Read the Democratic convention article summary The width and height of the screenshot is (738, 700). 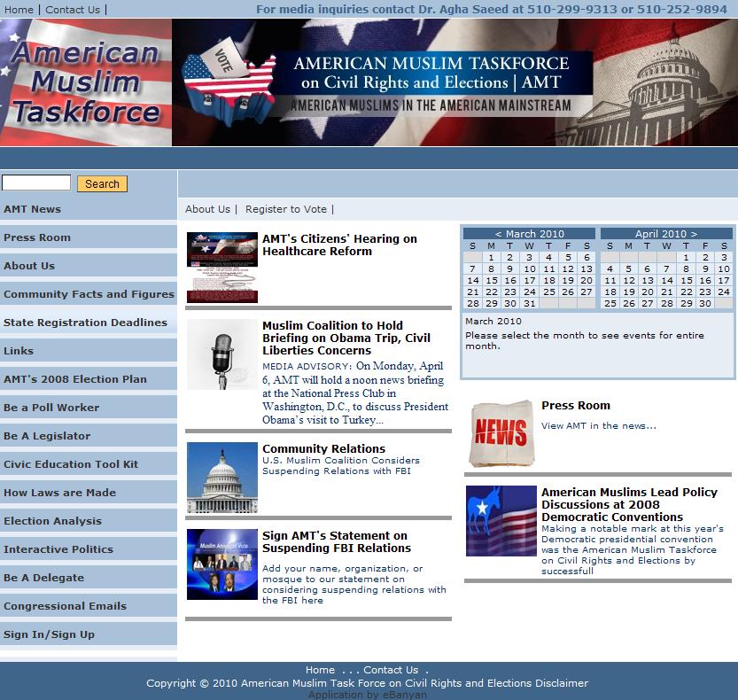pyautogui.click(x=633, y=549)
